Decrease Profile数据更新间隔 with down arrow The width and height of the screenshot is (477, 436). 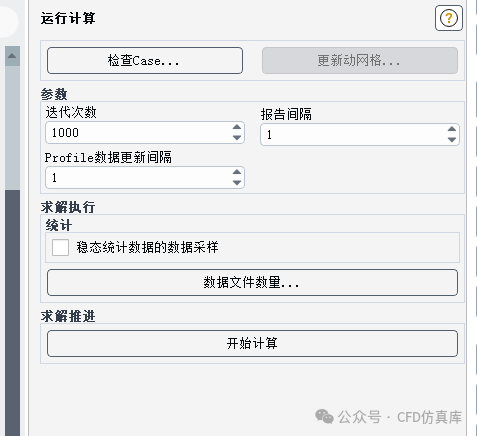point(237,183)
